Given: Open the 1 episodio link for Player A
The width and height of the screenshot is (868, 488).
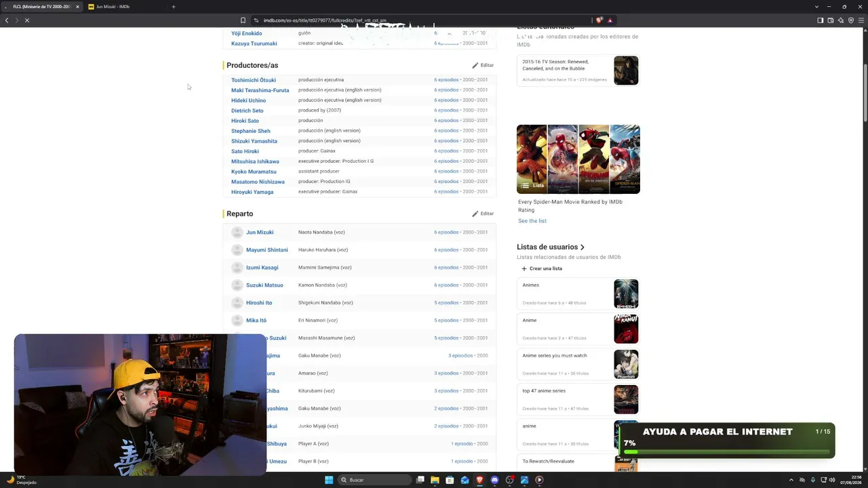Looking at the screenshot, I should tap(462, 444).
